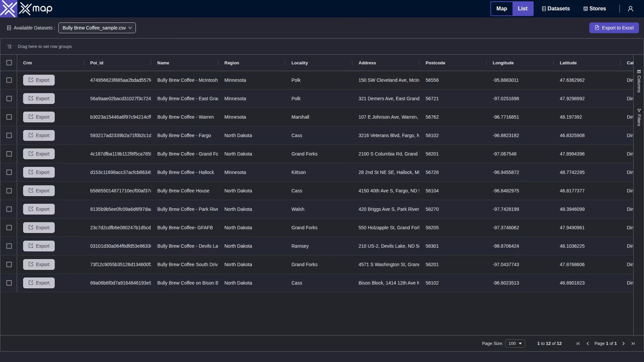Click Export to Excel button
Image resolution: width=644 pixels, height=362 pixels.
(x=614, y=28)
